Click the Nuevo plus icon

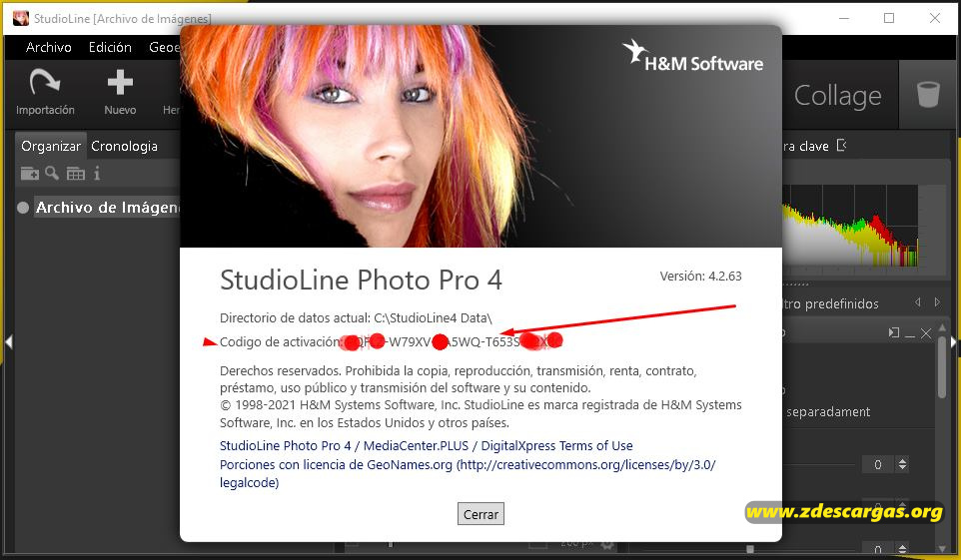pos(120,82)
